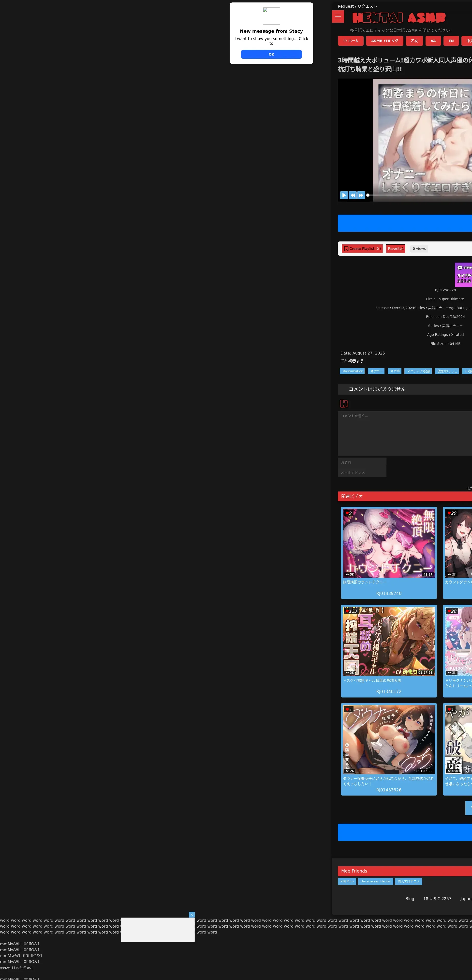The height and width of the screenshot is (980, 472).
Task: Open the 18 U.S.C 2257 footer link
Action: click(x=437, y=899)
